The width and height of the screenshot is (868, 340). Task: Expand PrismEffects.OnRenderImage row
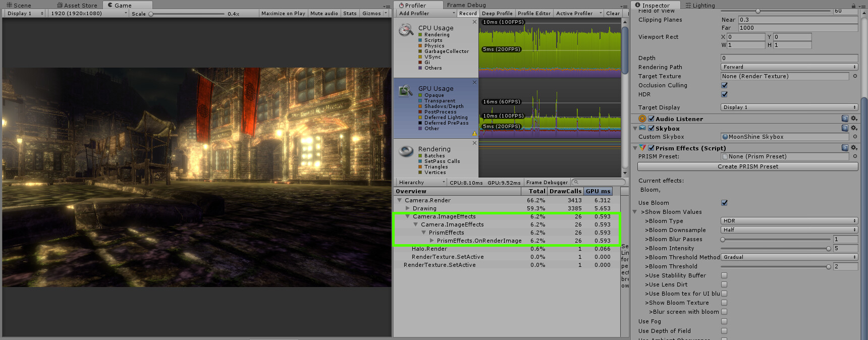[x=432, y=241]
